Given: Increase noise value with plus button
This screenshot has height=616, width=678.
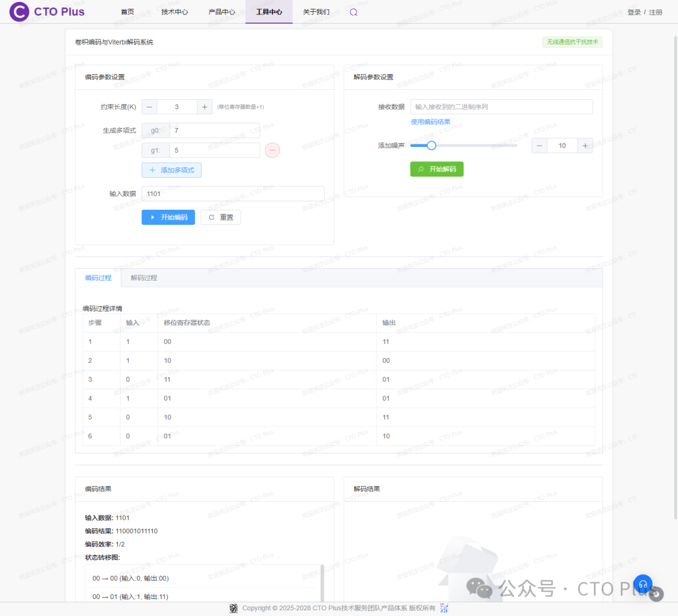Looking at the screenshot, I should click(585, 146).
